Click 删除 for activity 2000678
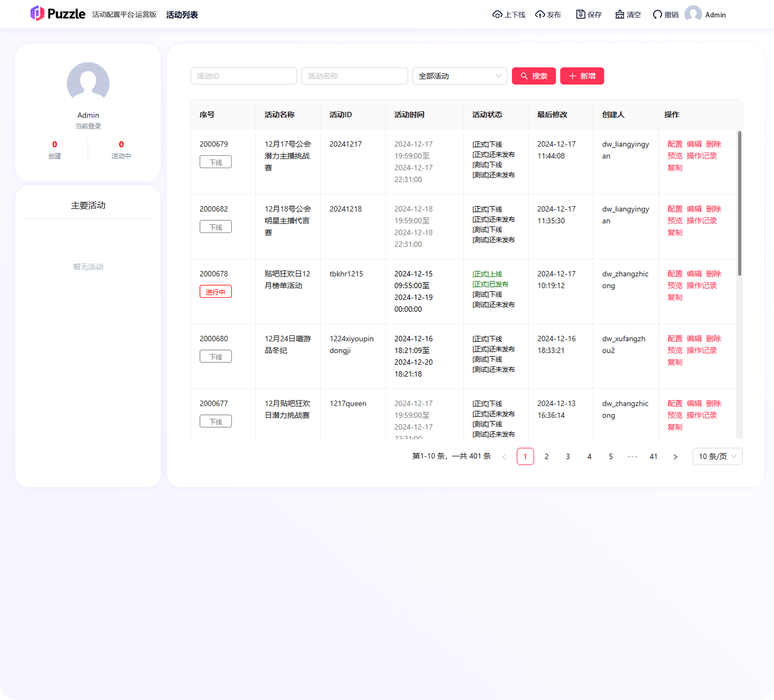The height and width of the screenshot is (700, 774). pyautogui.click(x=713, y=274)
